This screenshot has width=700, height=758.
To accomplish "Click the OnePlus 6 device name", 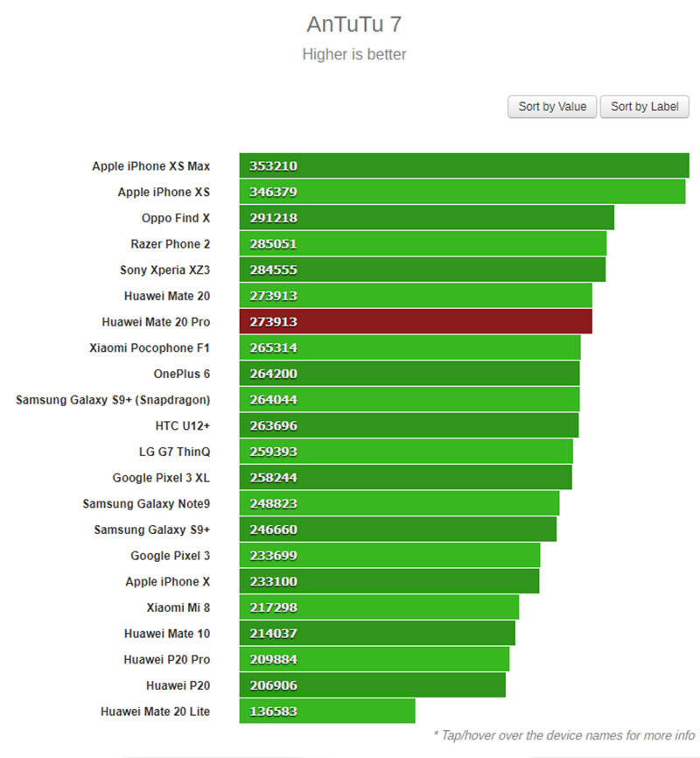I will tap(182, 374).
